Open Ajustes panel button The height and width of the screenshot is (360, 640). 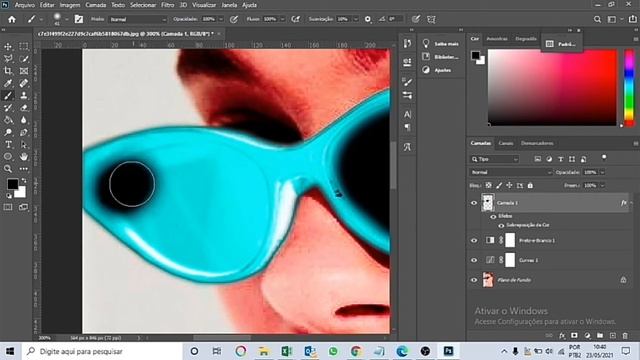tap(440, 70)
